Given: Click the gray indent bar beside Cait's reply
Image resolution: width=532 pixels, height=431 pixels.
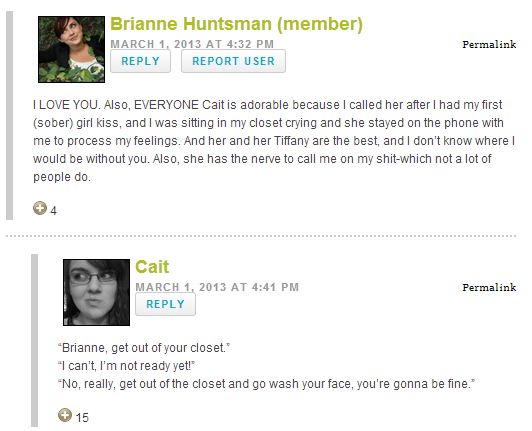Looking at the screenshot, I should click(34, 340).
